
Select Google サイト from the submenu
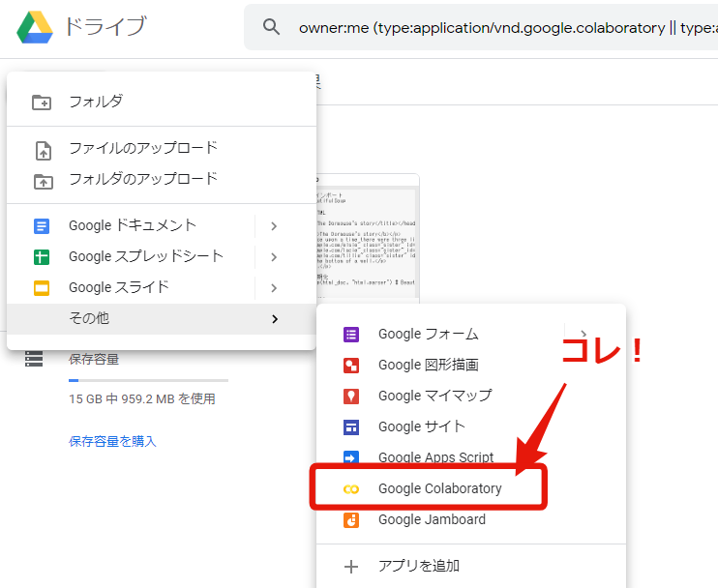(471, 426)
